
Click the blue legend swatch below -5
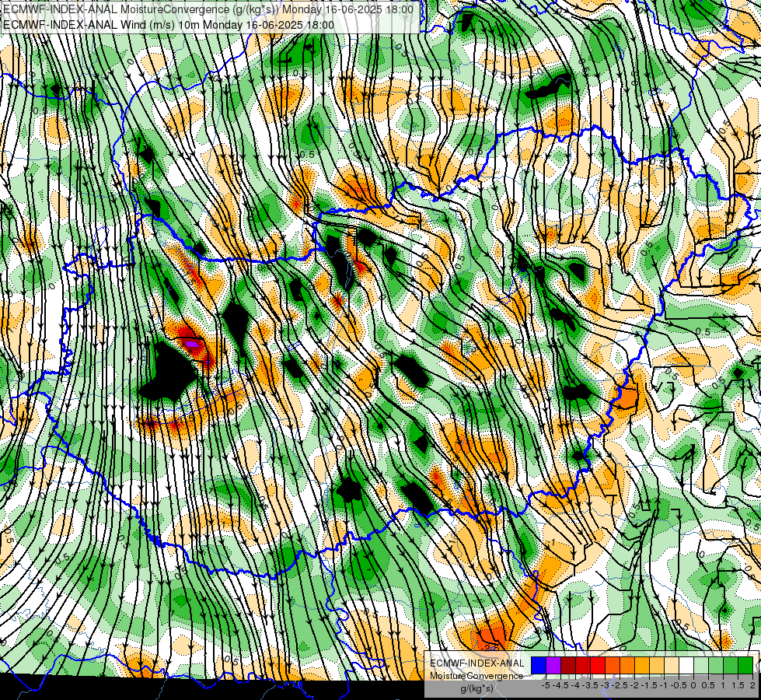coord(539,665)
